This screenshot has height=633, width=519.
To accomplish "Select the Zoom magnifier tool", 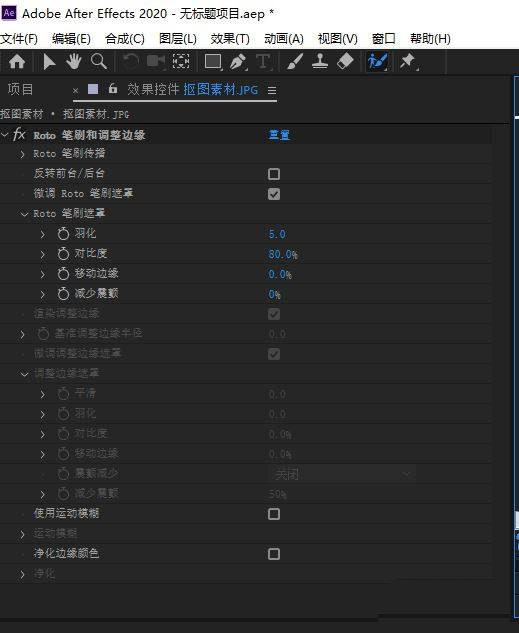I will pyautogui.click(x=99, y=62).
